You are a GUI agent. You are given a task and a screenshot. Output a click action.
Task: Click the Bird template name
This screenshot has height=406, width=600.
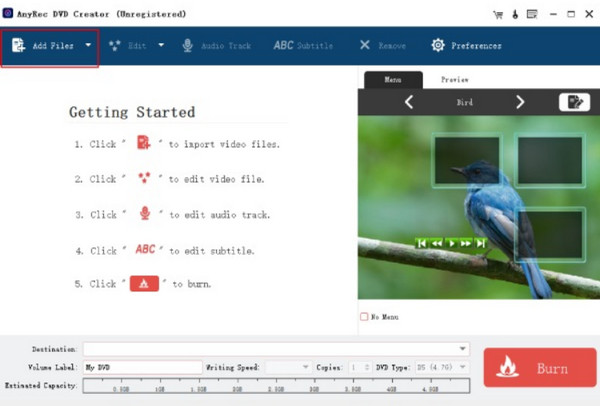(x=465, y=102)
